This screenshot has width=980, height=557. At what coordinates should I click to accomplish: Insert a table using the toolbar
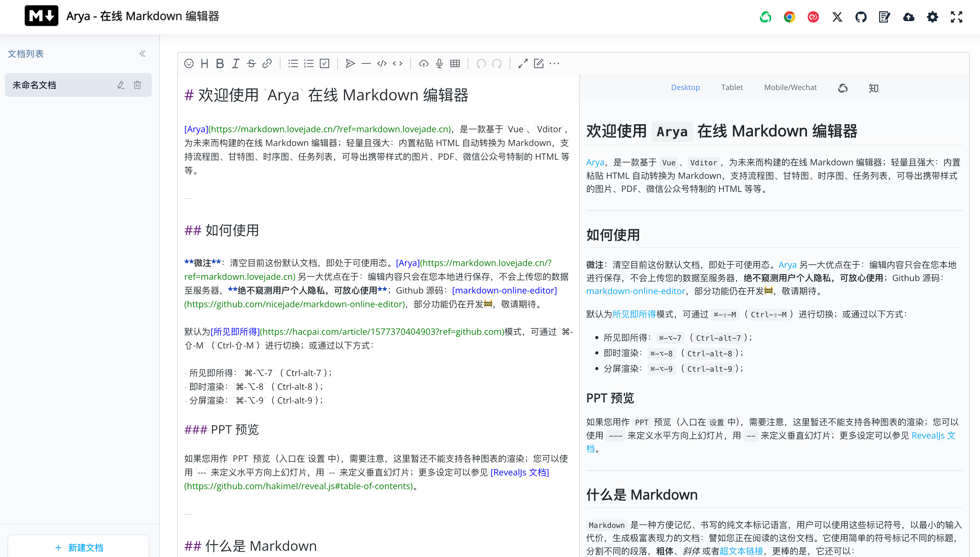tap(455, 63)
